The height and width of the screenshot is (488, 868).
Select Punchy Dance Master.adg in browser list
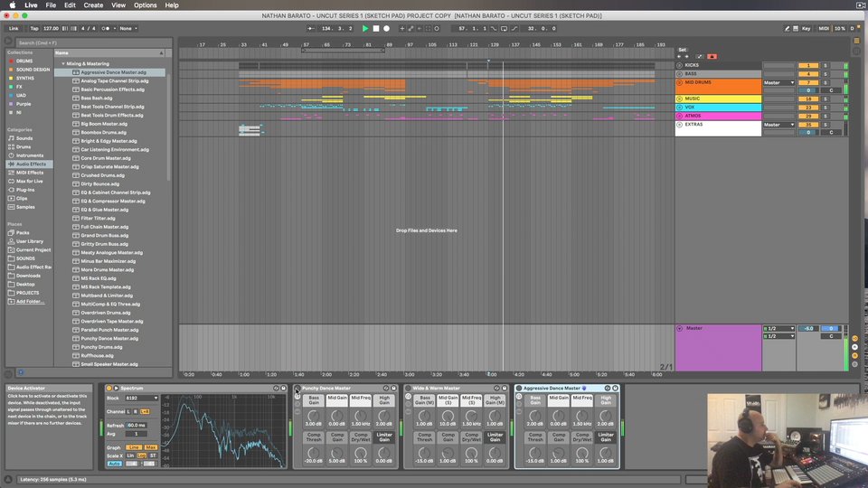coord(109,339)
